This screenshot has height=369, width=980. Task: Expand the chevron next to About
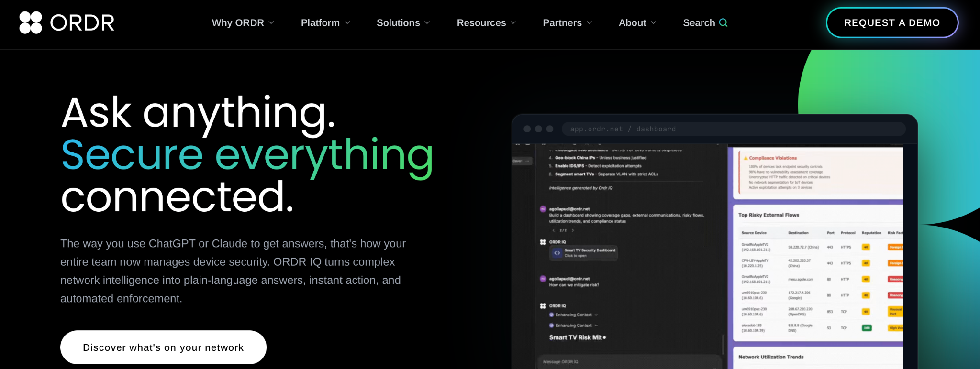tap(654, 22)
